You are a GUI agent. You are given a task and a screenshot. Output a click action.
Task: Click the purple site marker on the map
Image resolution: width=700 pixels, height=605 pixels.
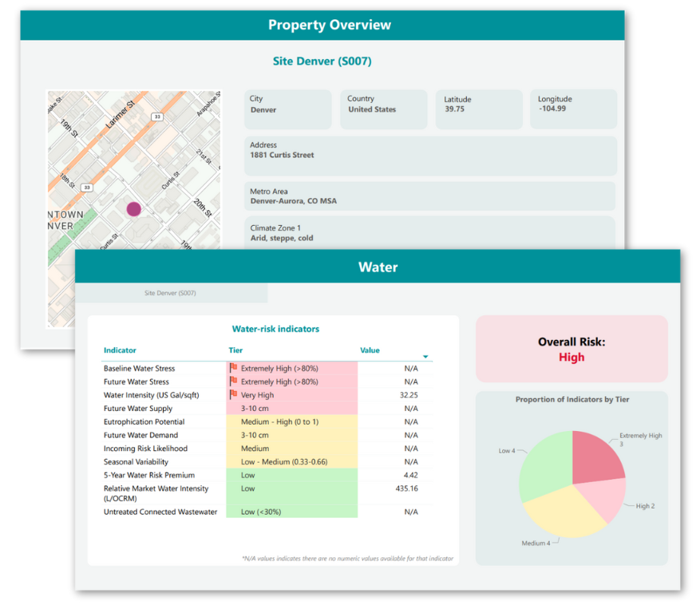tap(133, 209)
